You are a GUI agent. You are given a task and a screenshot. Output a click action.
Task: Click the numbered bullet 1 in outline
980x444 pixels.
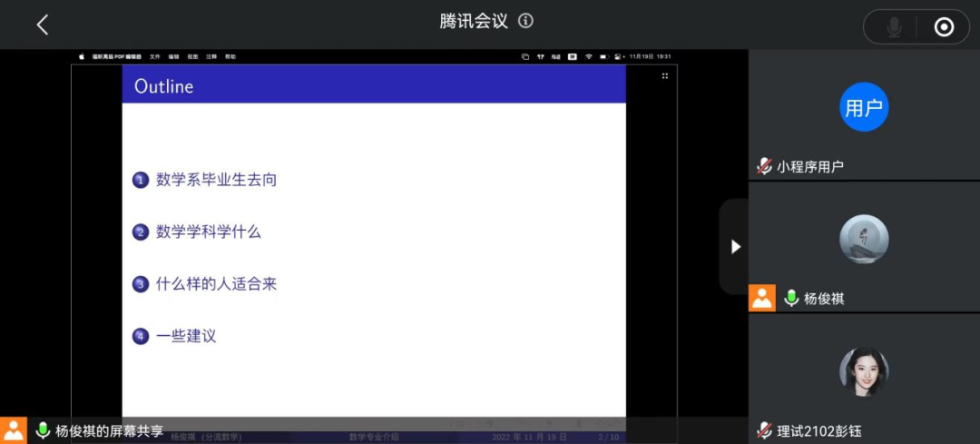coord(141,181)
